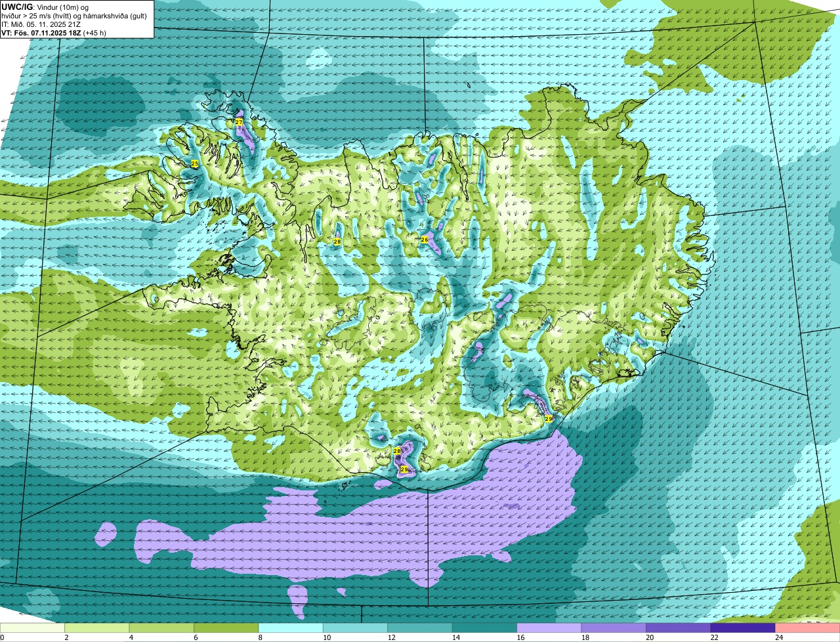This screenshot has height=642, width=840.
Task: Click the legend scale label 4
Action: 130,637
